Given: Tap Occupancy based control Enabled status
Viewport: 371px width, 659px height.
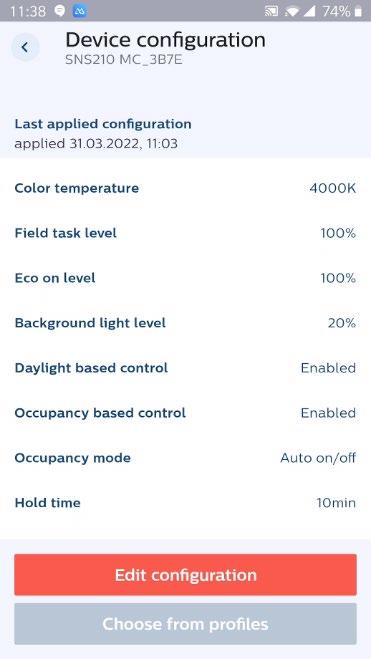Looking at the screenshot, I should (328, 413).
